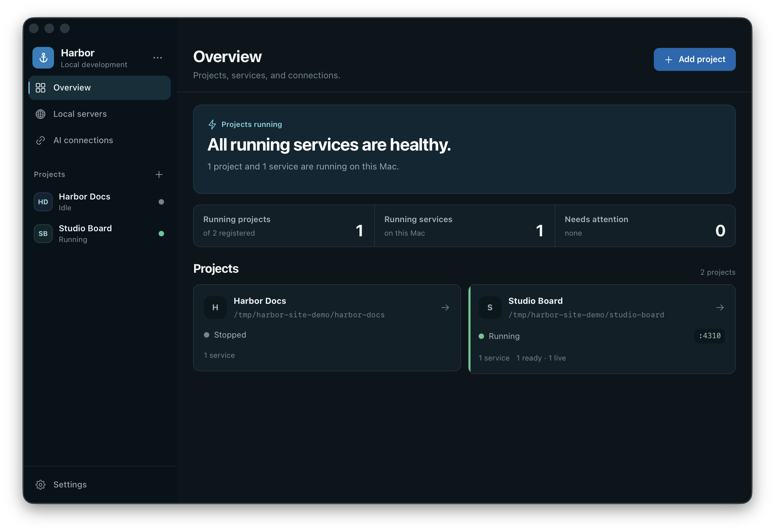The height and width of the screenshot is (532, 775).
Task: Click the Add project button
Action: click(x=695, y=59)
